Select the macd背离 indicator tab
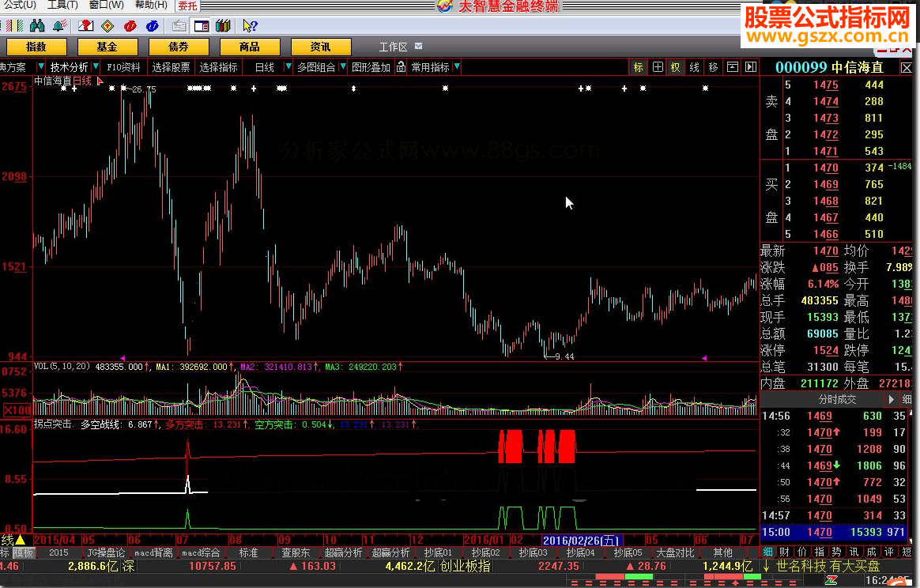The width and height of the screenshot is (920, 588). pyautogui.click(x=153, y=552)
